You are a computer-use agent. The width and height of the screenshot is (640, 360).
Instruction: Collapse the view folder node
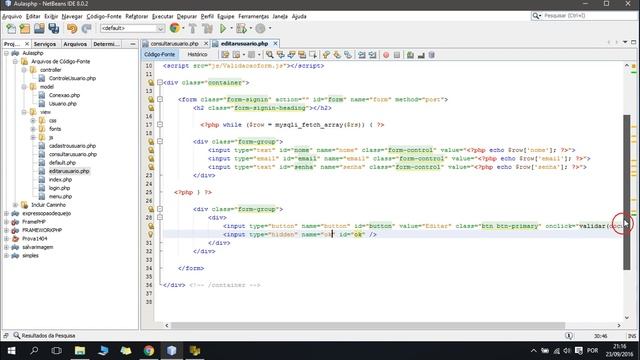coord(24,112)
